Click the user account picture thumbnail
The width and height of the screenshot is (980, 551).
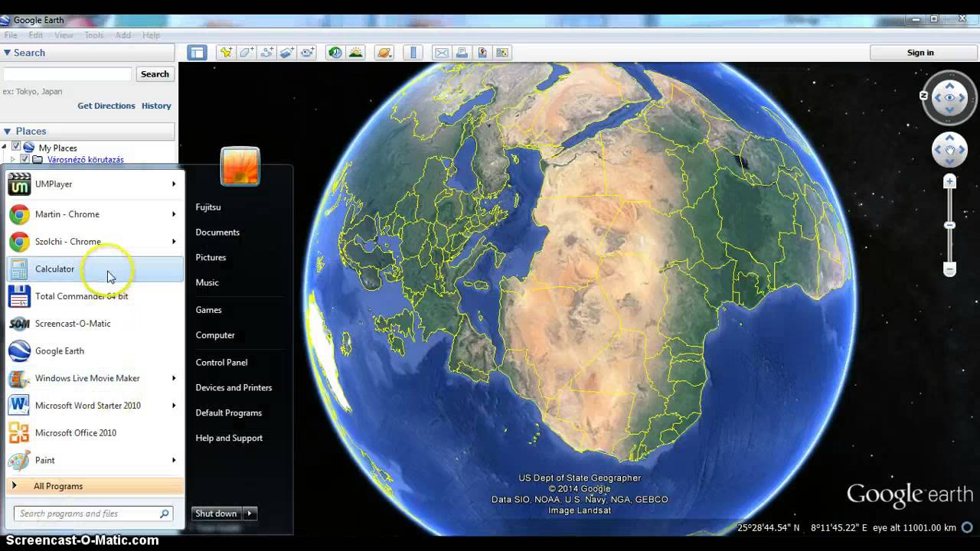pyautogui.click(x=240, y=166)
